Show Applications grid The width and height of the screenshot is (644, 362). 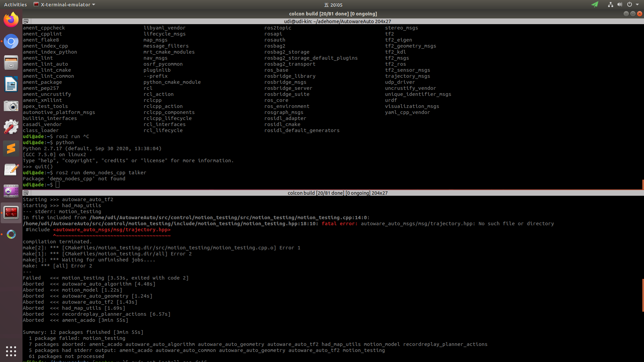tap(11, 351)
